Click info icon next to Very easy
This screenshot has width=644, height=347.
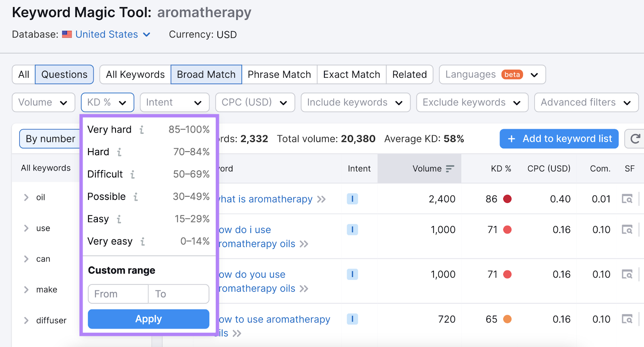tap(142, 241)
